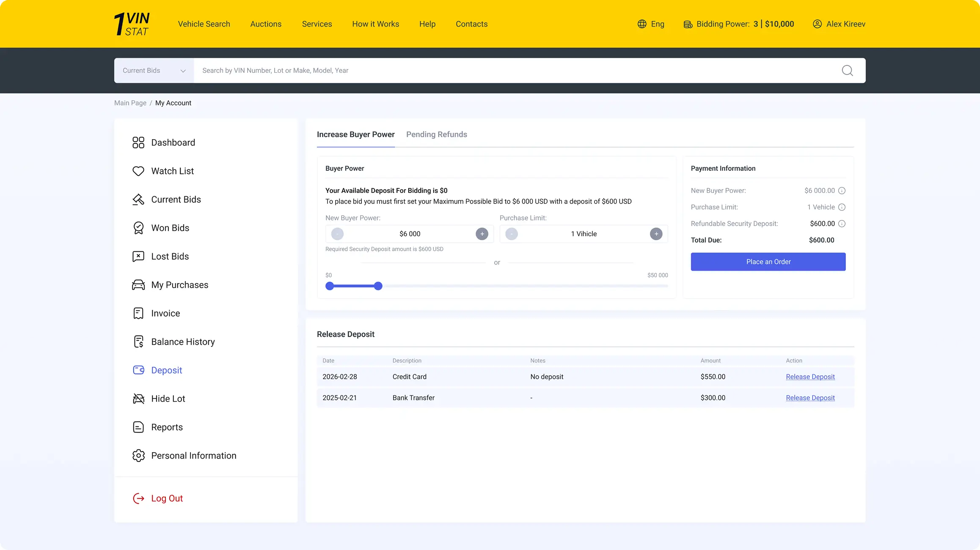Release Deposit for the Credit Card row
Screen dimensions: 980x550
point(810,377)
